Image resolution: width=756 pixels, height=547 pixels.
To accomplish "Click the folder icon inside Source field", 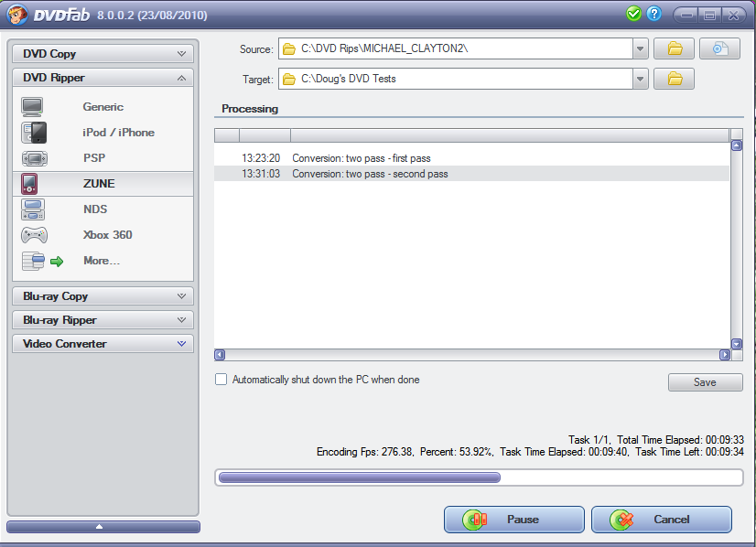I will click(289, 48).
